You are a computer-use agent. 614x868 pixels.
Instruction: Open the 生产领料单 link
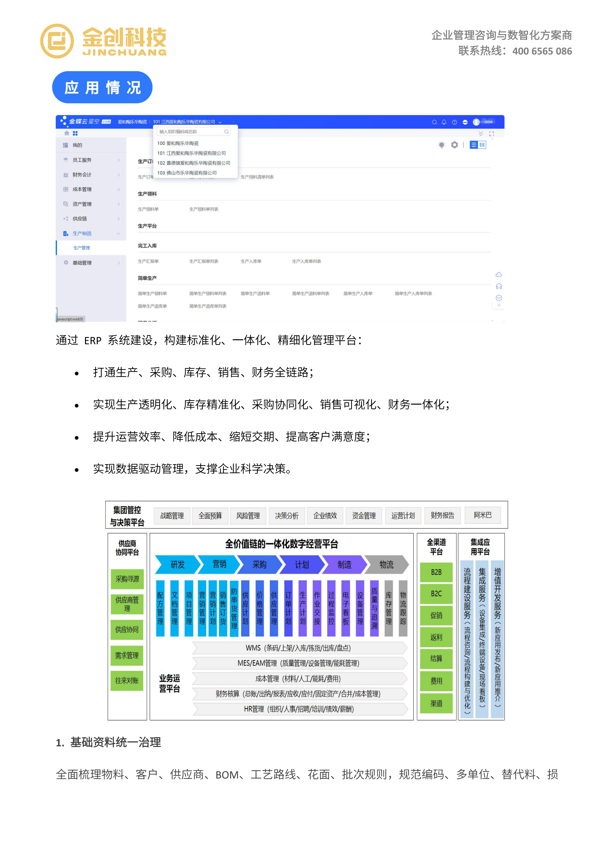pos(148,209)
